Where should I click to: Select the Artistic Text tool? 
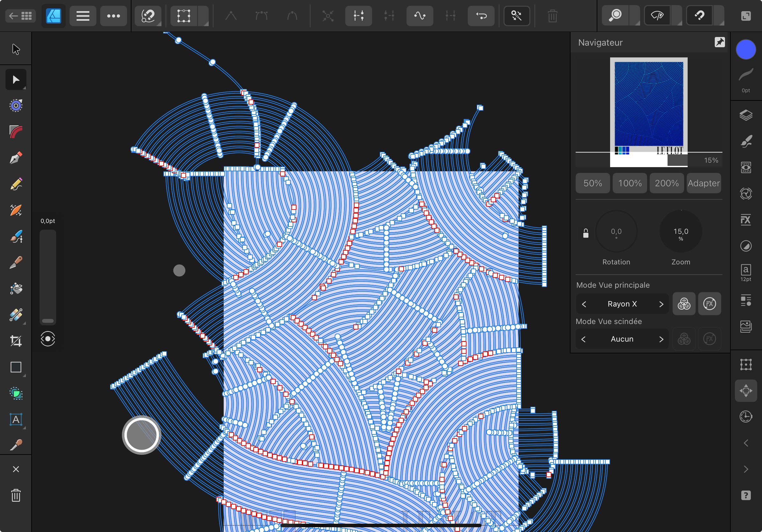pos(16,419)
